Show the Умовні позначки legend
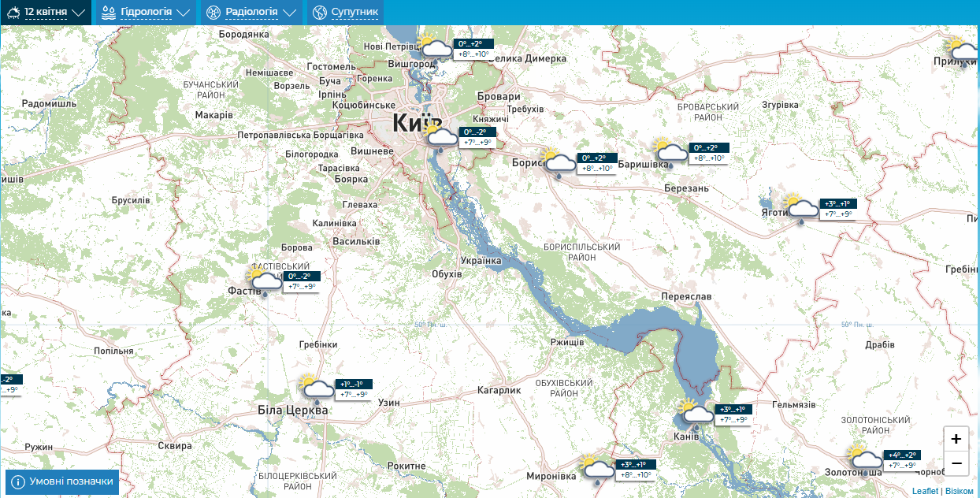980x498 pixels. point(62,481)
